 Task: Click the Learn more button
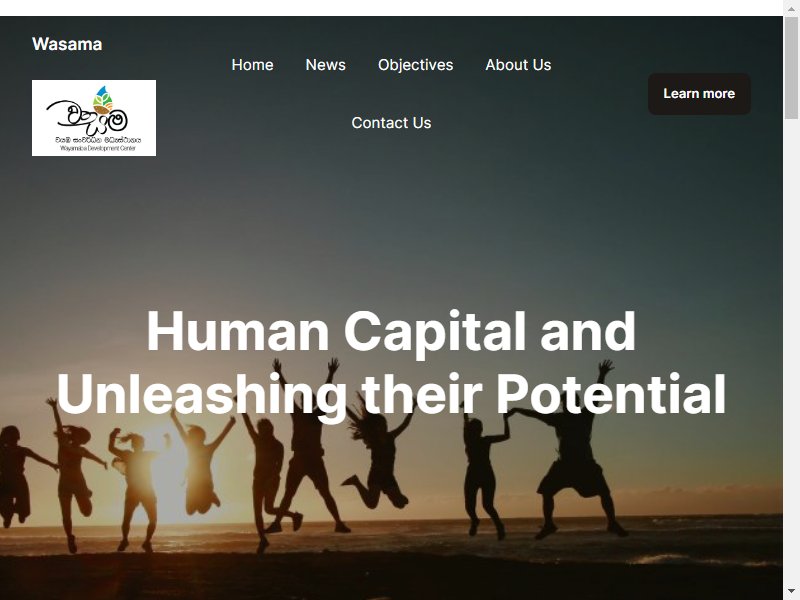tap(699, 93)
